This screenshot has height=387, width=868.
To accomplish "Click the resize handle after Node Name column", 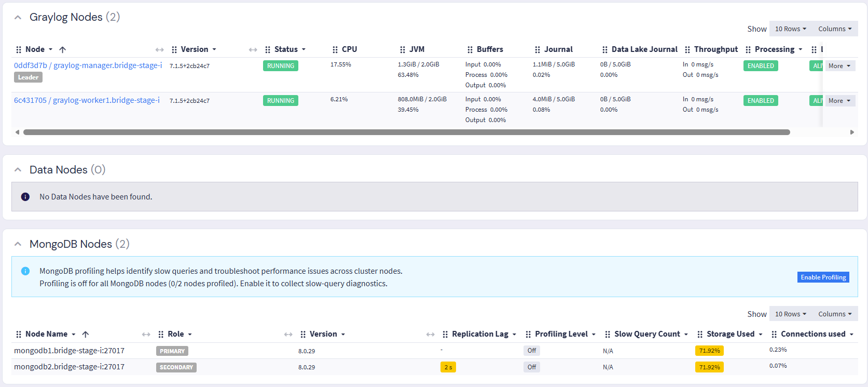I will 146,335.
